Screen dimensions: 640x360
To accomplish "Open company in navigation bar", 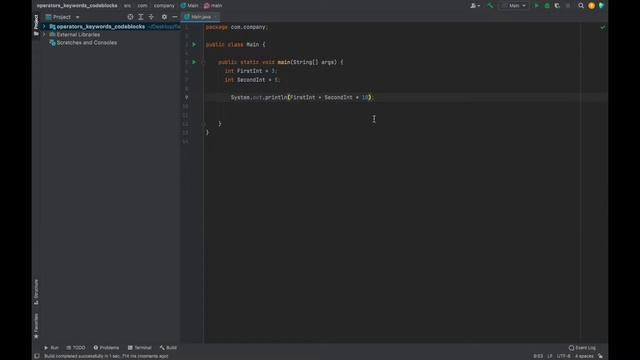I will click(164, 6).
